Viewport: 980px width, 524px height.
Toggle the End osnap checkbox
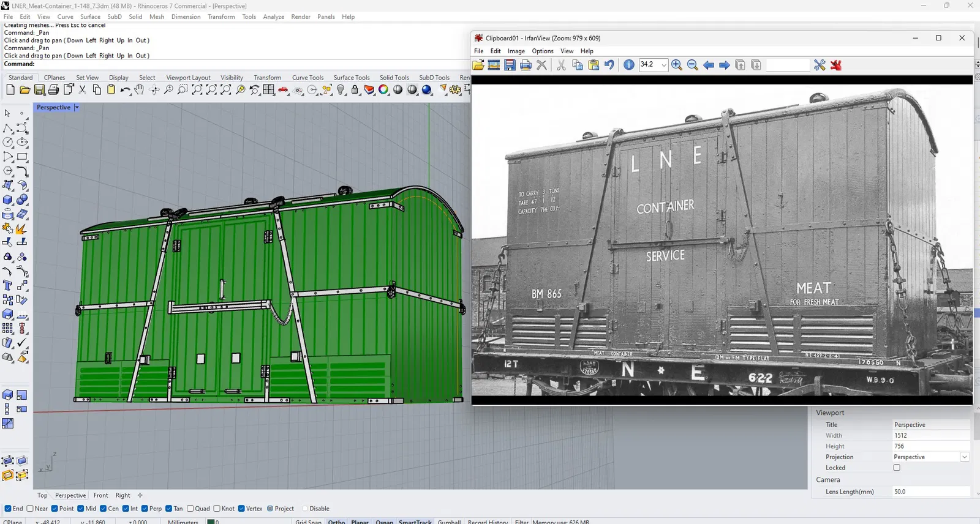tap(7, 509)
